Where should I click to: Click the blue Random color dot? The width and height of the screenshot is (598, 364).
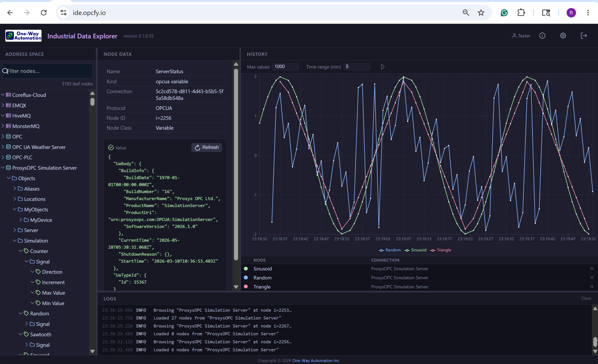click(246, 277)
